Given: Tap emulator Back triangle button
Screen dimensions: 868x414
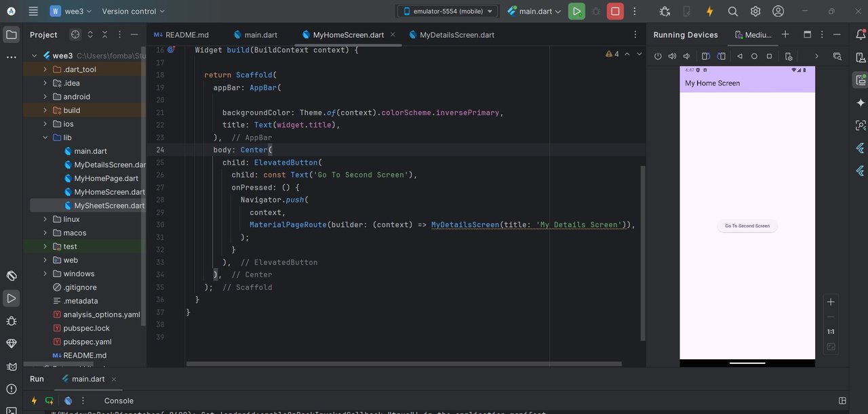Looking at the screenshot, I should 740,56.
